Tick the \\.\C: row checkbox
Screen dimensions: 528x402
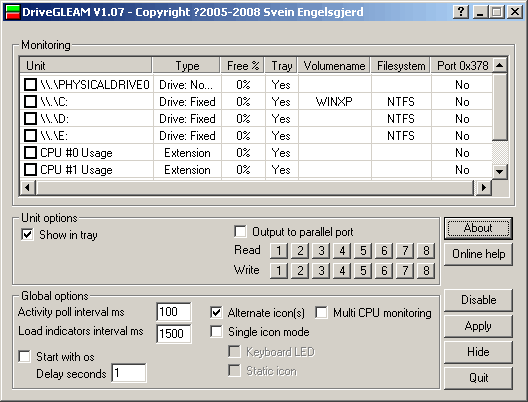[x=30, y=101]
